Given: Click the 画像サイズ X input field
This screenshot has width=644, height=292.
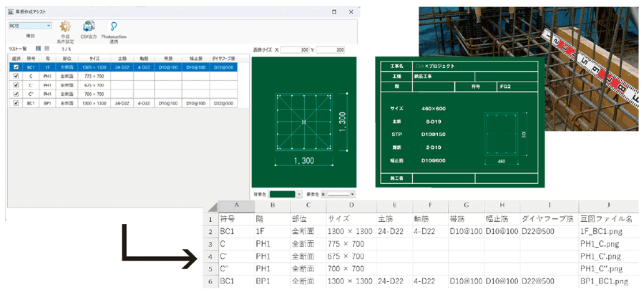Looking at the screenshot, I should (x=295, y=49).
